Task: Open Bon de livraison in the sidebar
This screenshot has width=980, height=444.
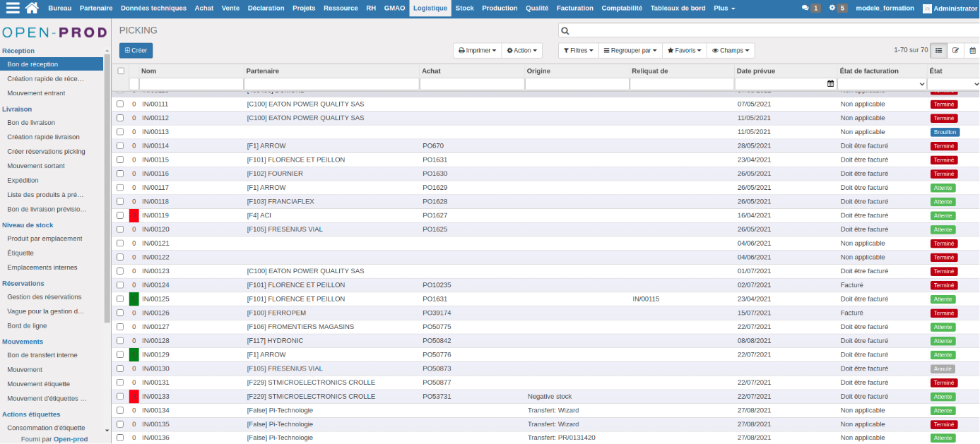Action: 31,122
